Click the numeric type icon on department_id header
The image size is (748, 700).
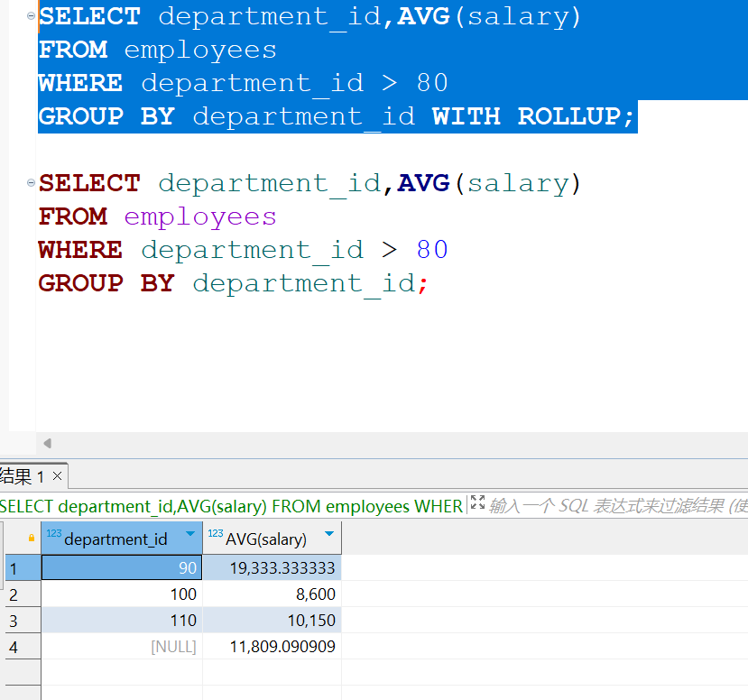pos(53,534)
